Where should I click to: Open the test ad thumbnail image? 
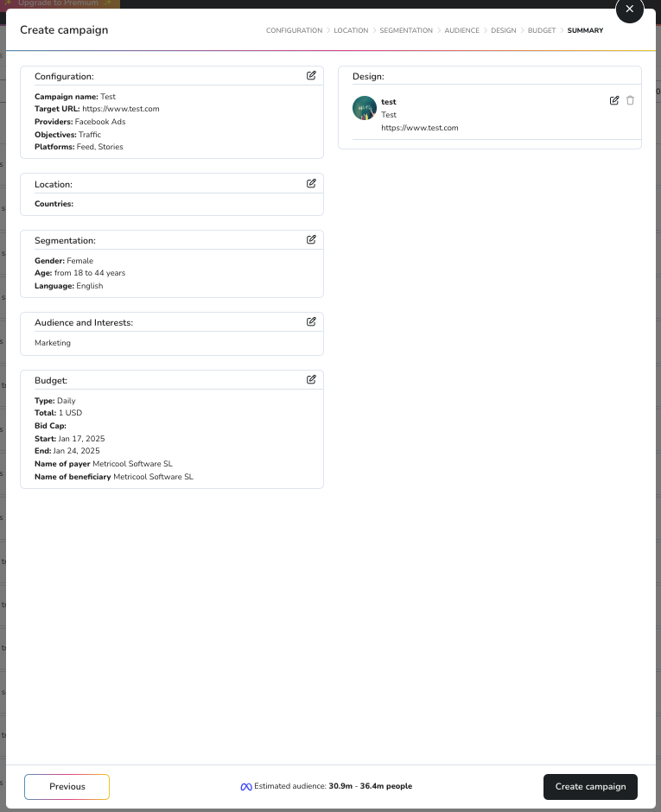coord(364,108)
